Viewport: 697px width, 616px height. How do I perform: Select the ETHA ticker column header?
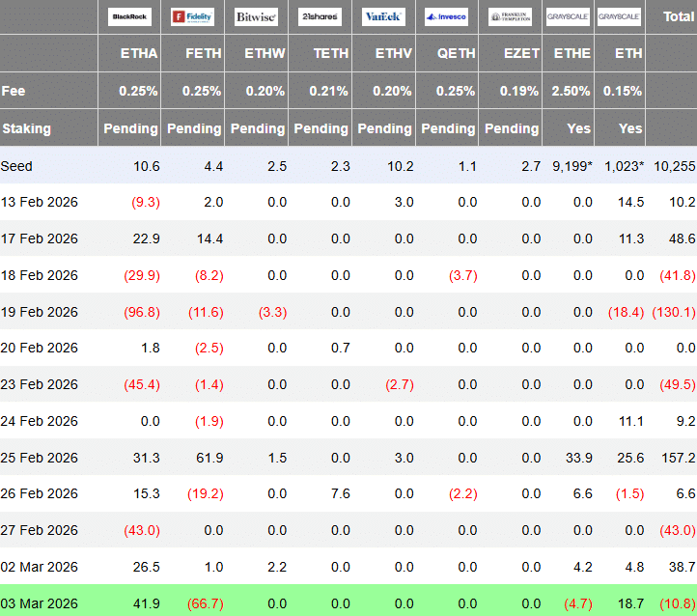139,54
